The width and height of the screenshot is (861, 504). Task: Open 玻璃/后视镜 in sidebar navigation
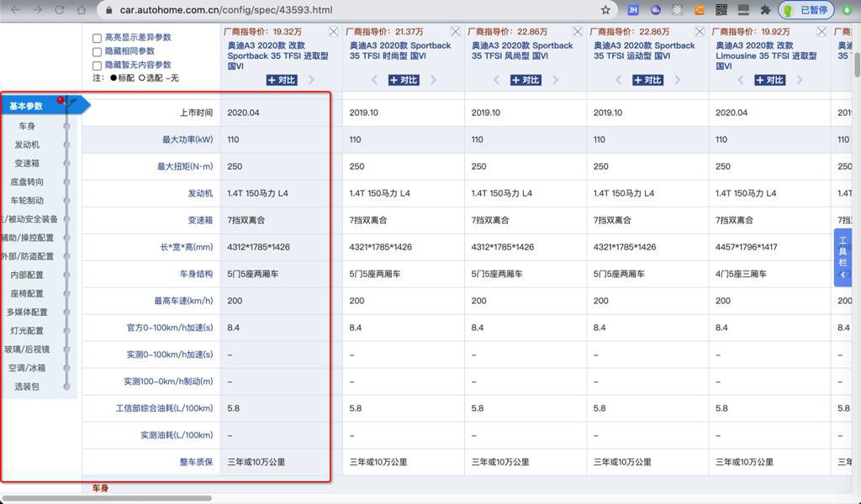coord(27,349)
